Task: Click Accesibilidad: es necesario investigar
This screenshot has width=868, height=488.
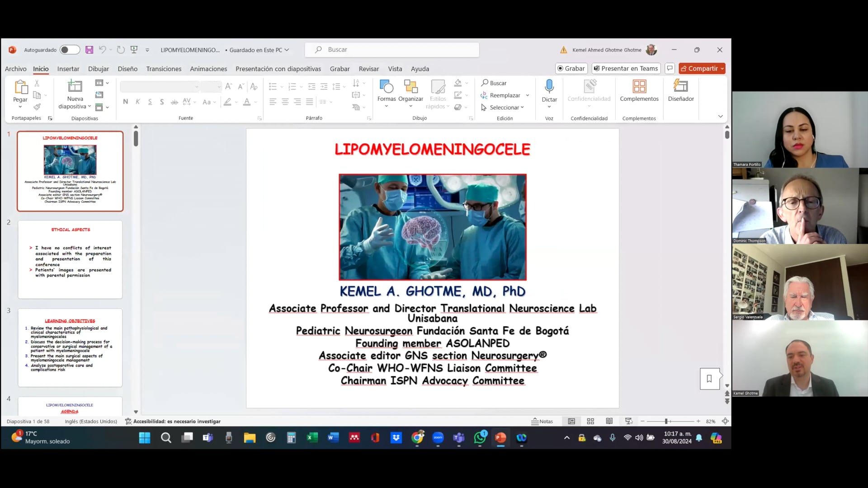Action: coord(173,421)
